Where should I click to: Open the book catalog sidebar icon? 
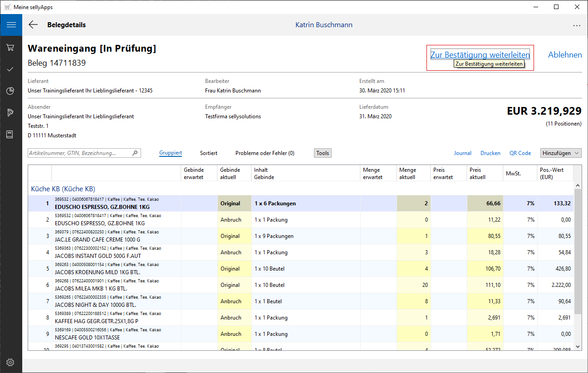point(10,135)
